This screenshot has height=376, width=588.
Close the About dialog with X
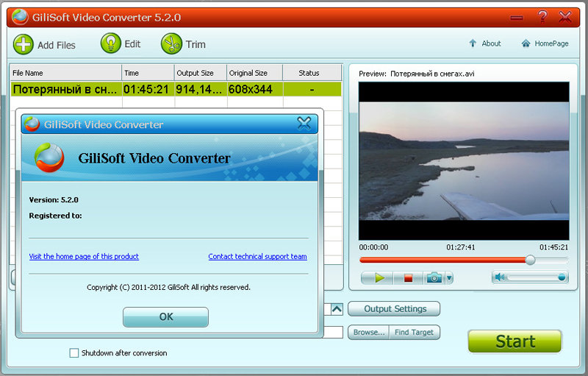pyautogui.click(x=304, y=123)
